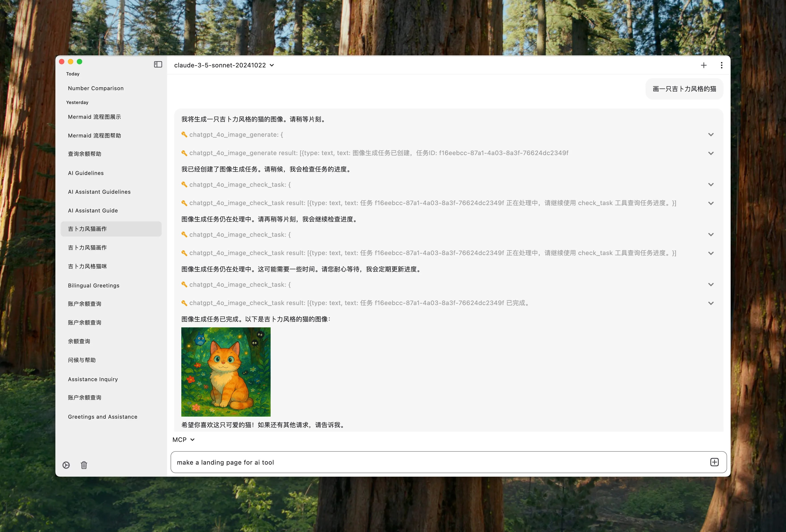Click the add attachment icon in input

tap(714, 462)
